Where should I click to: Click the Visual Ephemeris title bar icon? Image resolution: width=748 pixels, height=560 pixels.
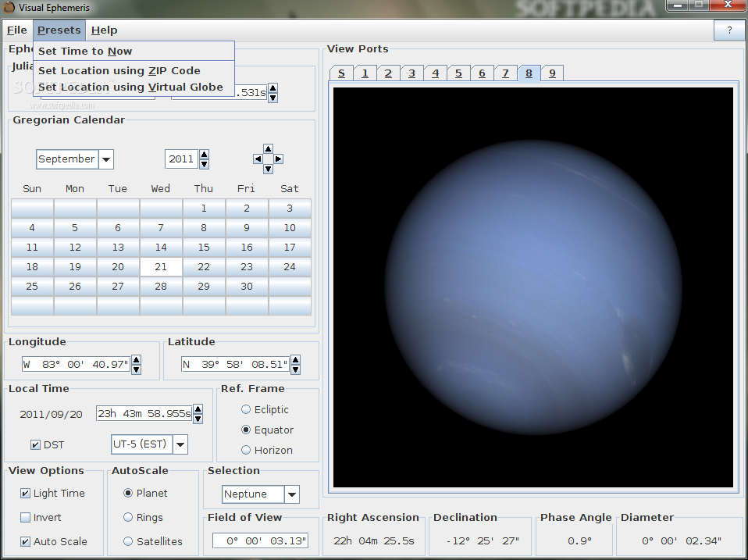click(9, 8)
